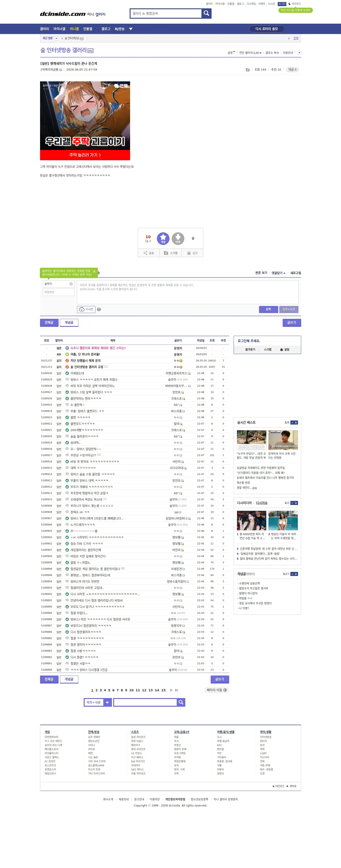Open 갤로그 in the blue nav bar
The width and height of the screenshot is (341, 868).
coord(106,29)
